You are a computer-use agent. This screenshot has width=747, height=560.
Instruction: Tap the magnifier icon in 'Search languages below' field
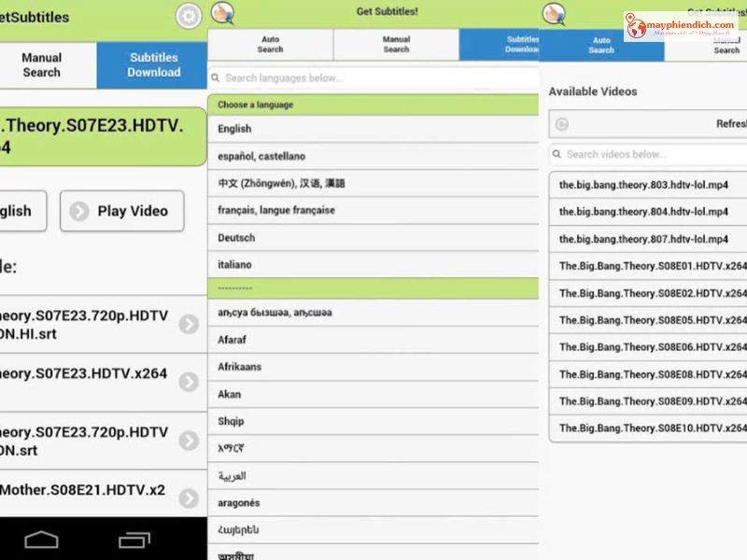(x=216, y=78)
